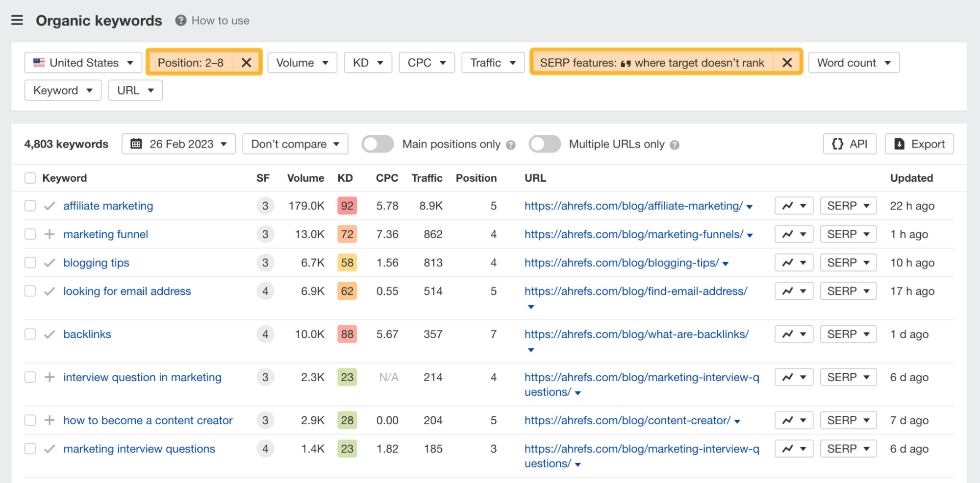
Task: Open the affiliate-marketing blog URL
Action: click(x=632, y=206)
